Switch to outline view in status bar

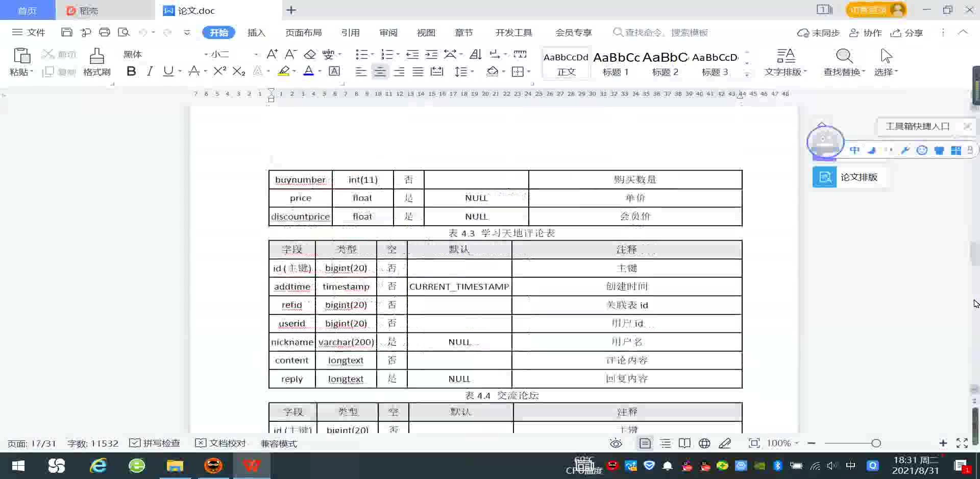[x=665, y=443]
